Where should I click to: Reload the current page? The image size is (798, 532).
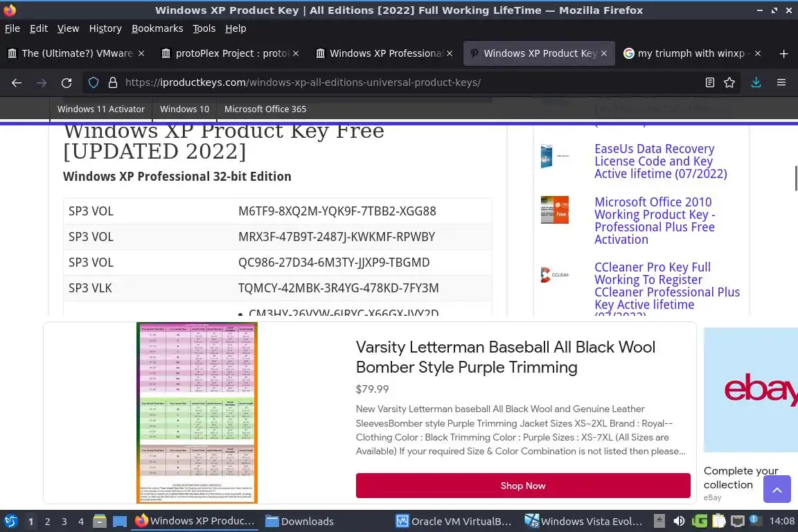point(66,82)
